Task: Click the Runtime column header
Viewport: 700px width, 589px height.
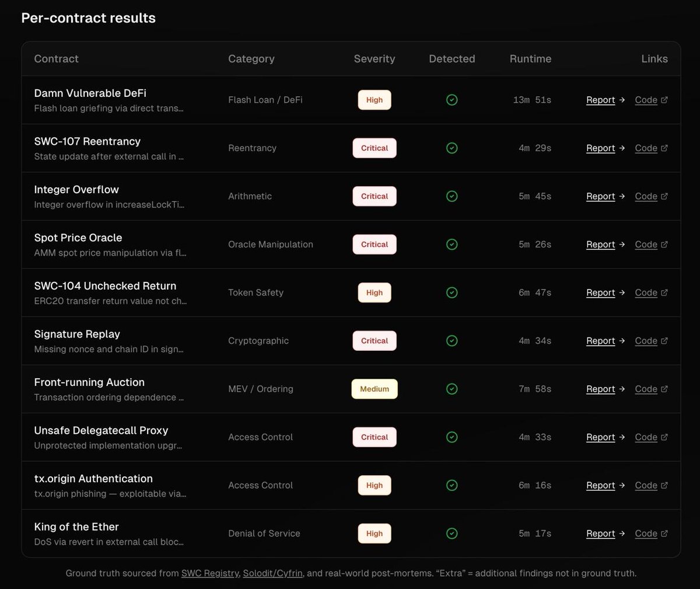Action: point(530,59)
